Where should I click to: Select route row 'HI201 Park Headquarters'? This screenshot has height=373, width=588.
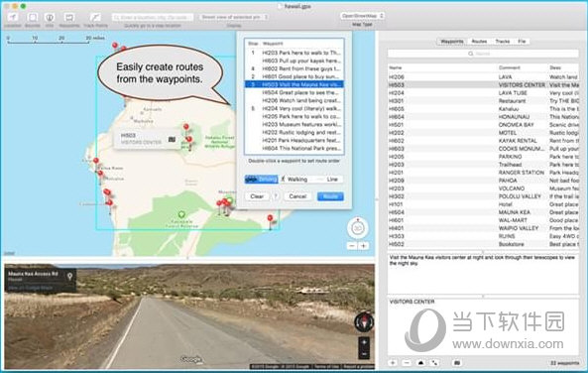pos(294,140)
